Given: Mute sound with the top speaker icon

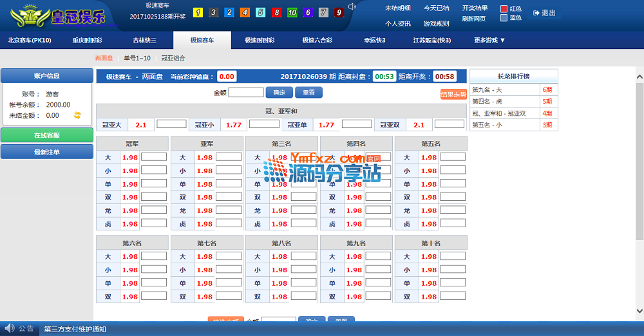Looking at the screenshot, I should [352, 7].
